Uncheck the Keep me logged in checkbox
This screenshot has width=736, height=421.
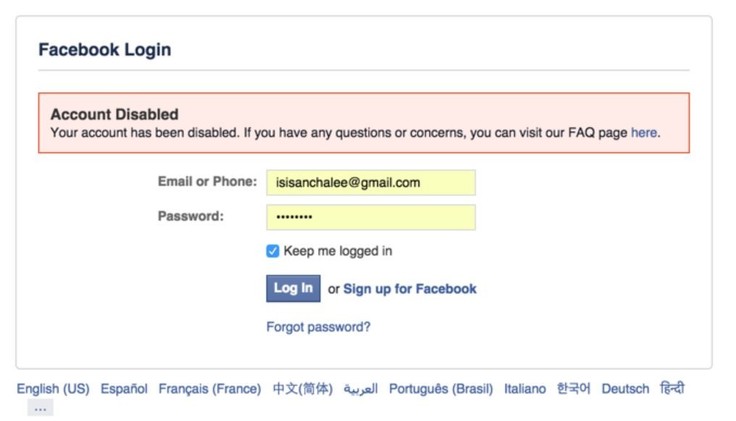coord(273,251)
